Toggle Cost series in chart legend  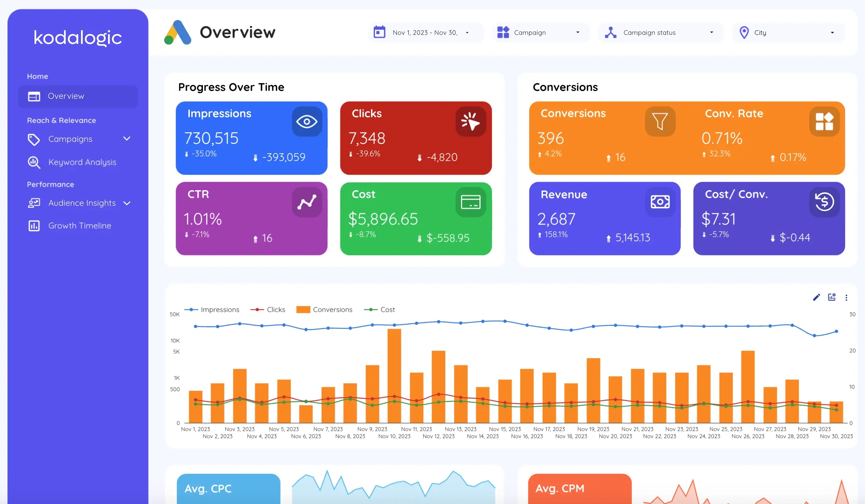point(379,310)
